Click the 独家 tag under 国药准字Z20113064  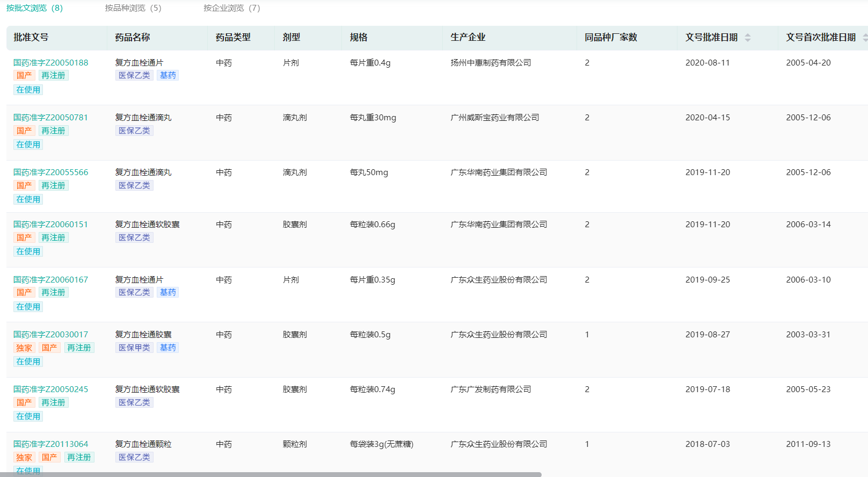[24, 458]
